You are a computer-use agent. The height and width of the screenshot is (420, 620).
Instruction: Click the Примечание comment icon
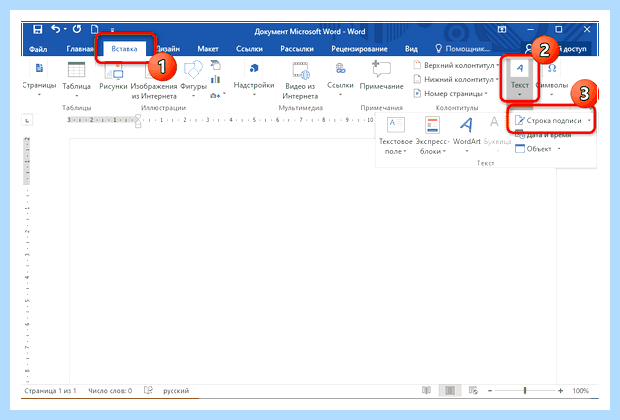[382, 69]
